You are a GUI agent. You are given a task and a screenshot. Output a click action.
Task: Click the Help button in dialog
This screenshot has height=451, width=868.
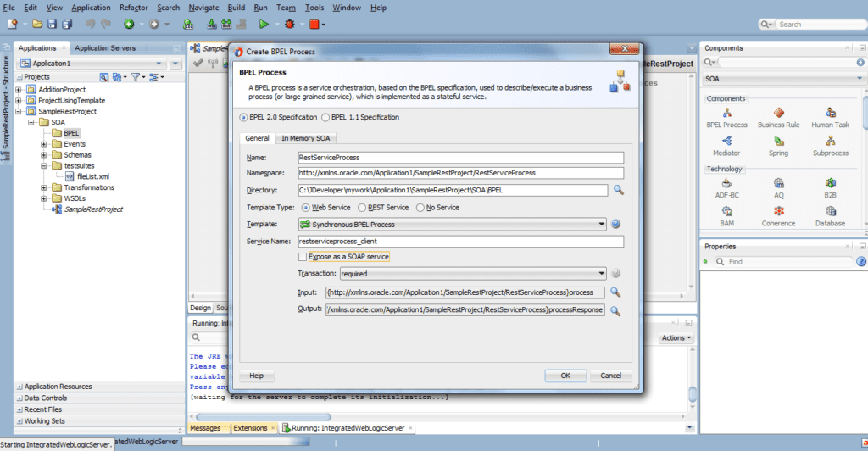point(256,376)
